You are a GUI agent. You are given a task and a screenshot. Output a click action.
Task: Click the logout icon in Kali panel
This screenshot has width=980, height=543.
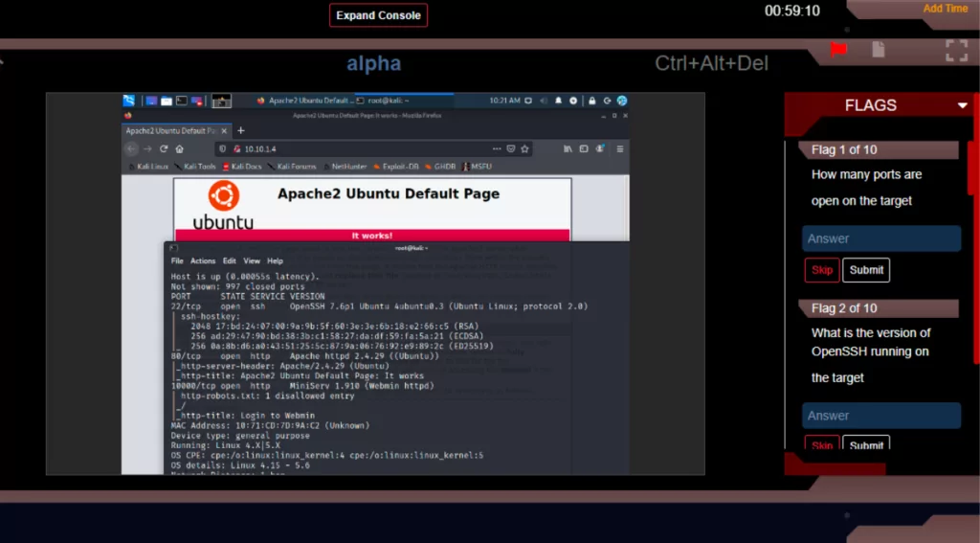click(x=607, y=101)
